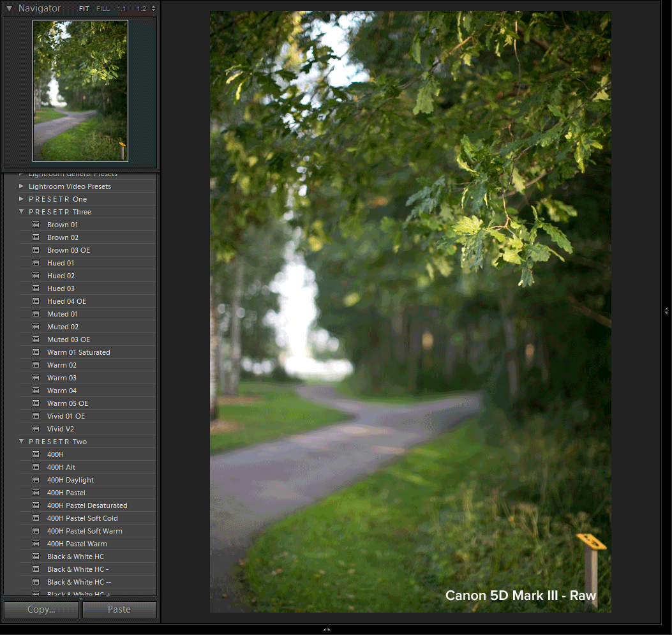Click the Brown 01 preset icon
This screenshot has height=635, width=672.
point(37,224)
